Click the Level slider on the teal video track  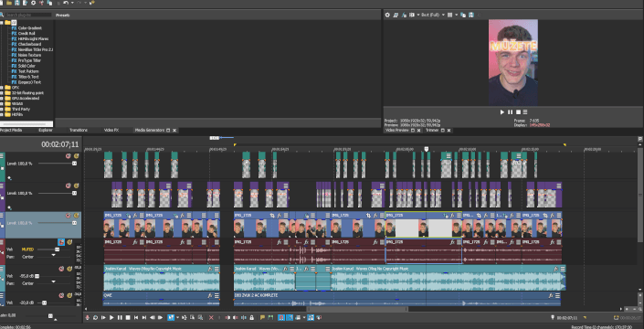pyautogui.click(x=57, y=164)
